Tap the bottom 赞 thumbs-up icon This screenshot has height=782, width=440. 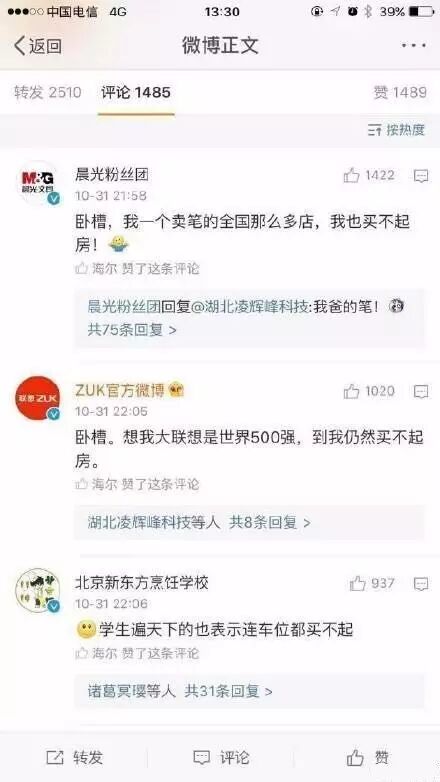(x=355, y=758)
